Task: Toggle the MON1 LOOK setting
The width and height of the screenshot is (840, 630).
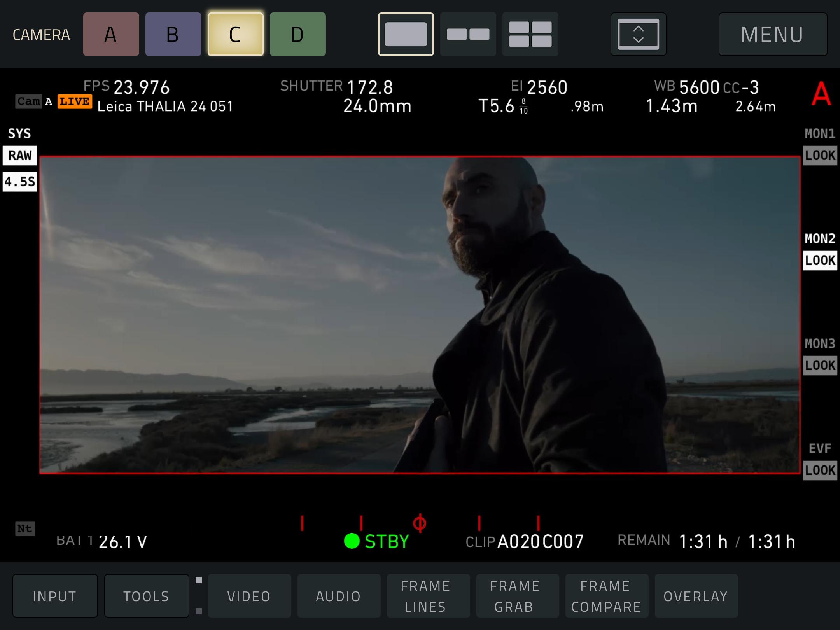Action: coord(820,155)
